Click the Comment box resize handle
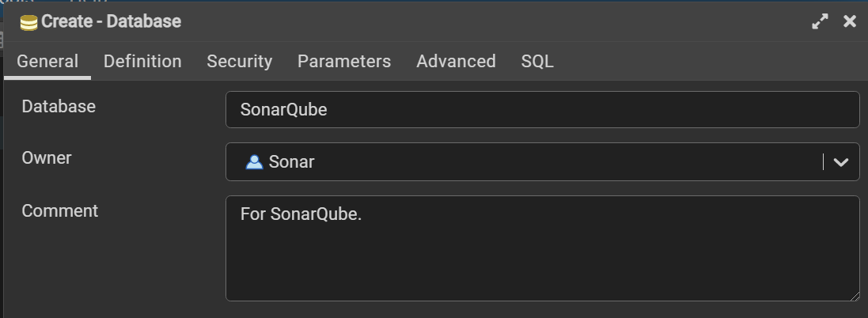The image size is (868, 318). tap(855, 296)
